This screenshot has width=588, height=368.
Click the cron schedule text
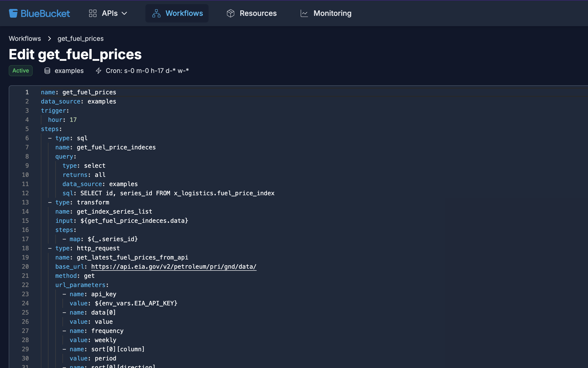click(147, 71)
